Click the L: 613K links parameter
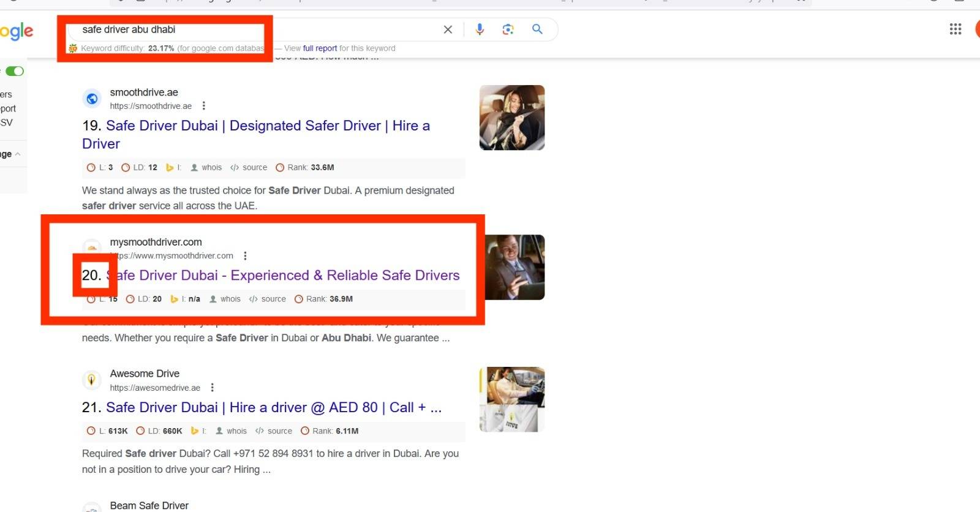This screenshot has width=980, height=512. (107, 431)
